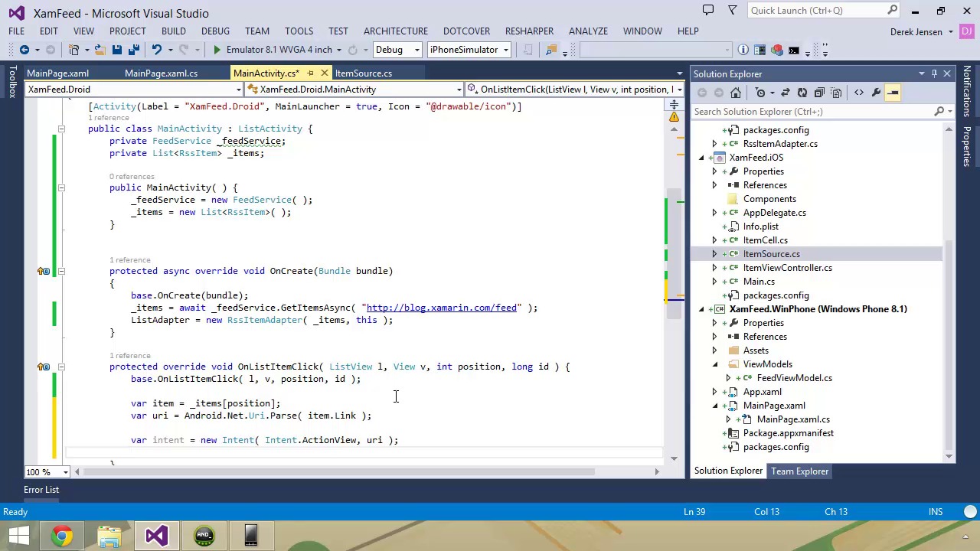This screenshot has width=980, height=551.
Task: Click the Solution Explorer Home icon
Action: coord(736,93)
